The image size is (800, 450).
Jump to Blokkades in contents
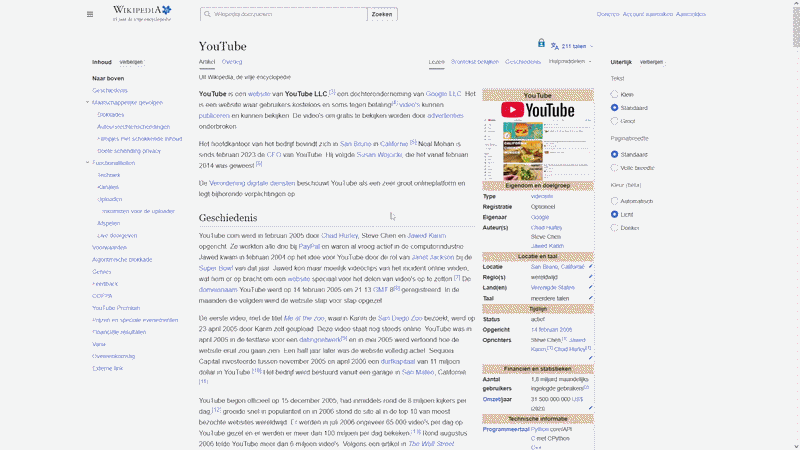tap(110, 115)
